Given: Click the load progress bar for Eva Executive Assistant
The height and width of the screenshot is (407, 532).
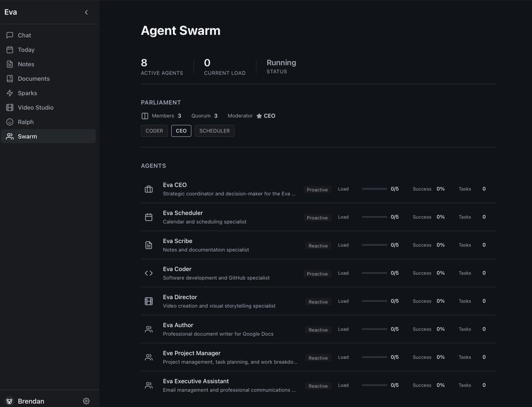Looking at the screenshot, I should (375, 385).
